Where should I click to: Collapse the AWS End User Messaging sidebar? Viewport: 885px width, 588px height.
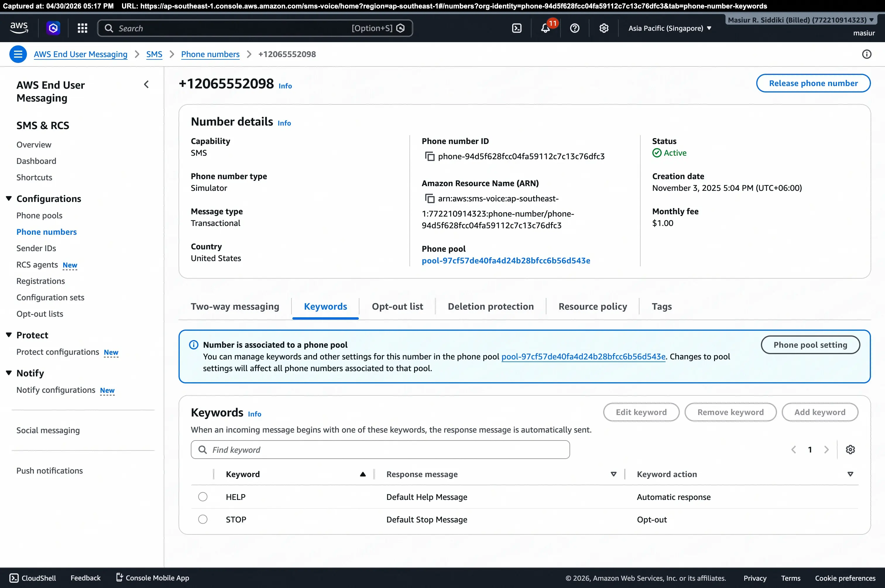[146, 84]
